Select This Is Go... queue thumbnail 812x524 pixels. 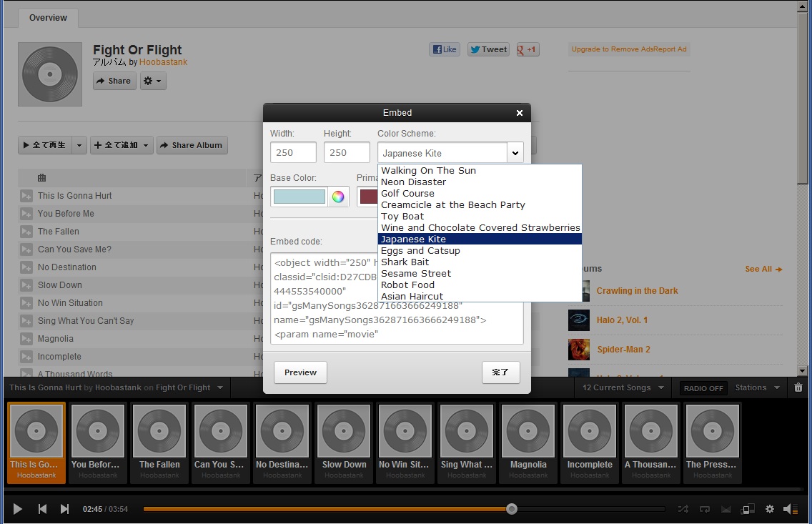(36, 443)
